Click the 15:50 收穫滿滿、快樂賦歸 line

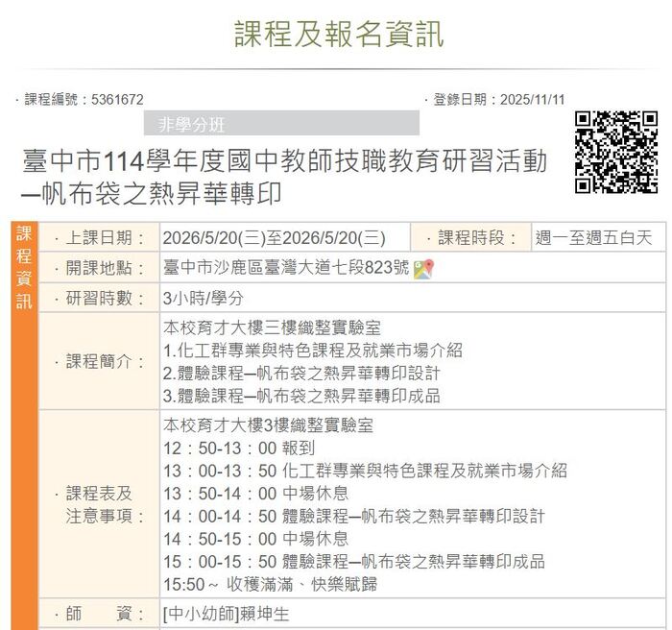pyautogui.click(x=270, y=584)
